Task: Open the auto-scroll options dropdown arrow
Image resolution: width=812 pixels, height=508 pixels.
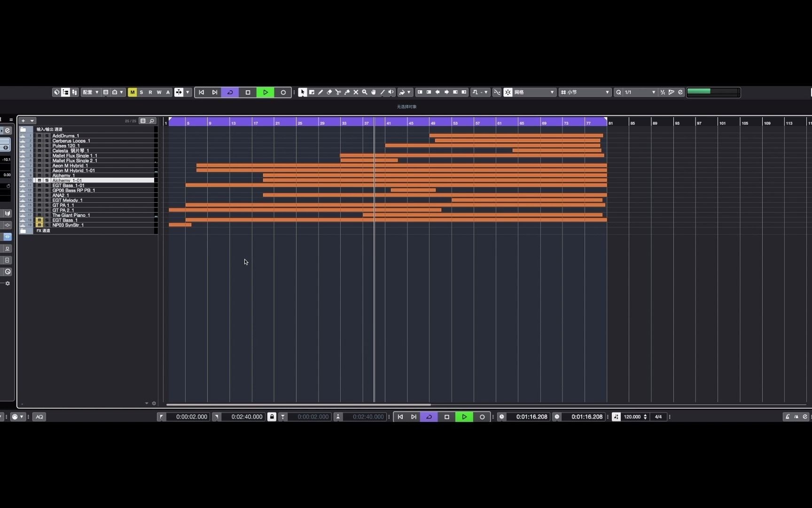Action: (x=187, y=92)
